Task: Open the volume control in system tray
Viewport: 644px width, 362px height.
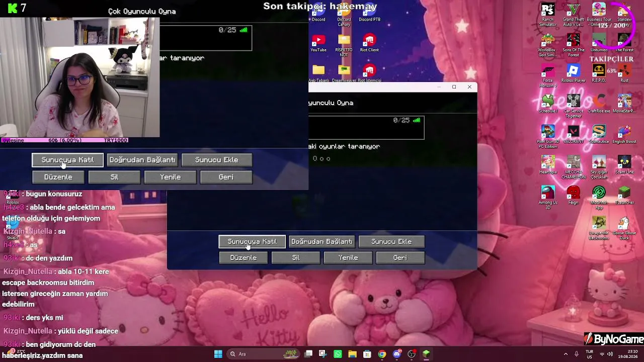Action: (610, 354)
